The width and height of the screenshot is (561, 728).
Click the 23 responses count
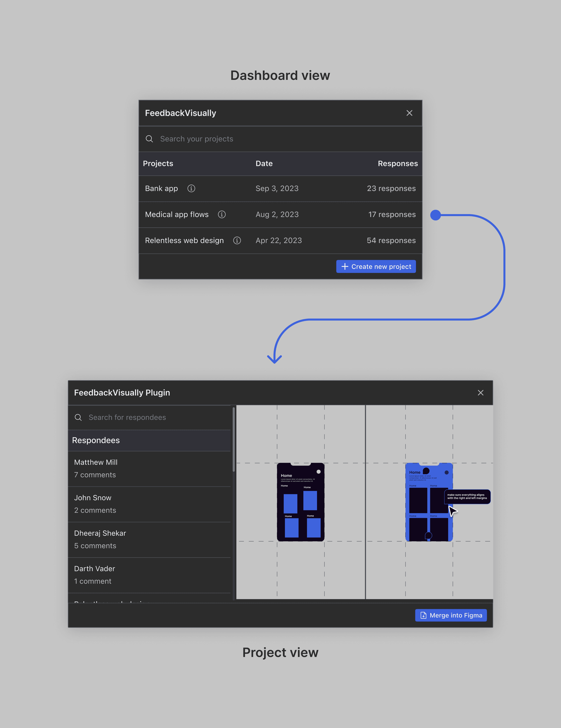click(x=391, y=188)
